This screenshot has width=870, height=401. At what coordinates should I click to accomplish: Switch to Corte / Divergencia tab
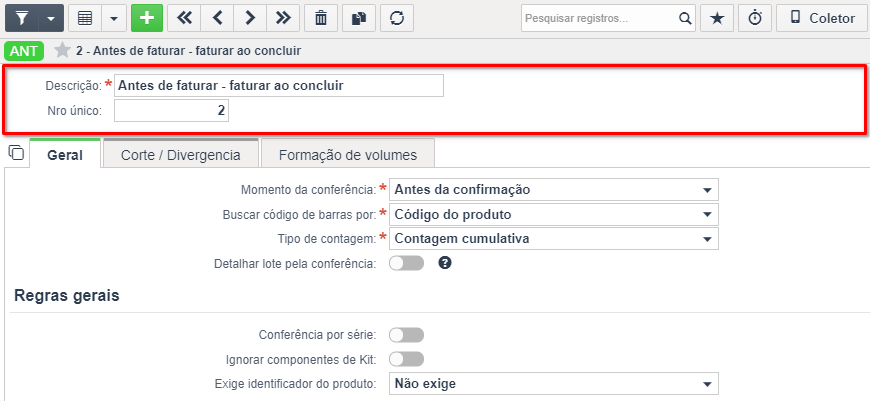tap(181, 155)
